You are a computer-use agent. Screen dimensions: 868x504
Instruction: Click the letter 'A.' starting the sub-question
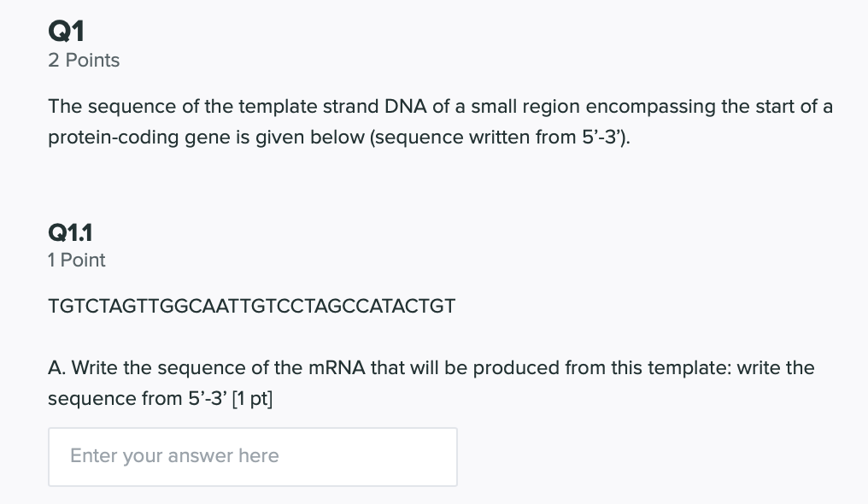(x=55, y=367)
